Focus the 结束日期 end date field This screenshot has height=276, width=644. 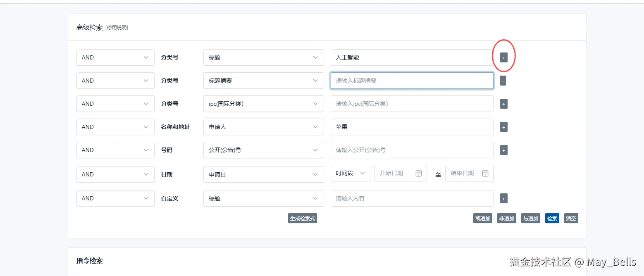469,173
